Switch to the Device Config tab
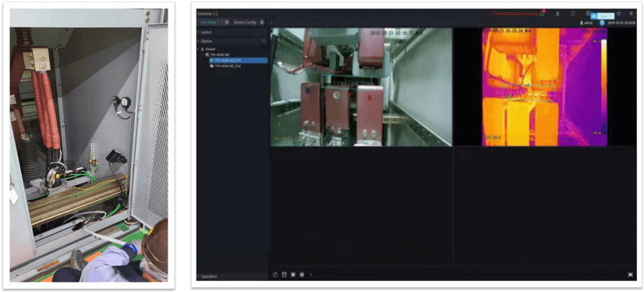644x292 pixels. coord(245,22)
